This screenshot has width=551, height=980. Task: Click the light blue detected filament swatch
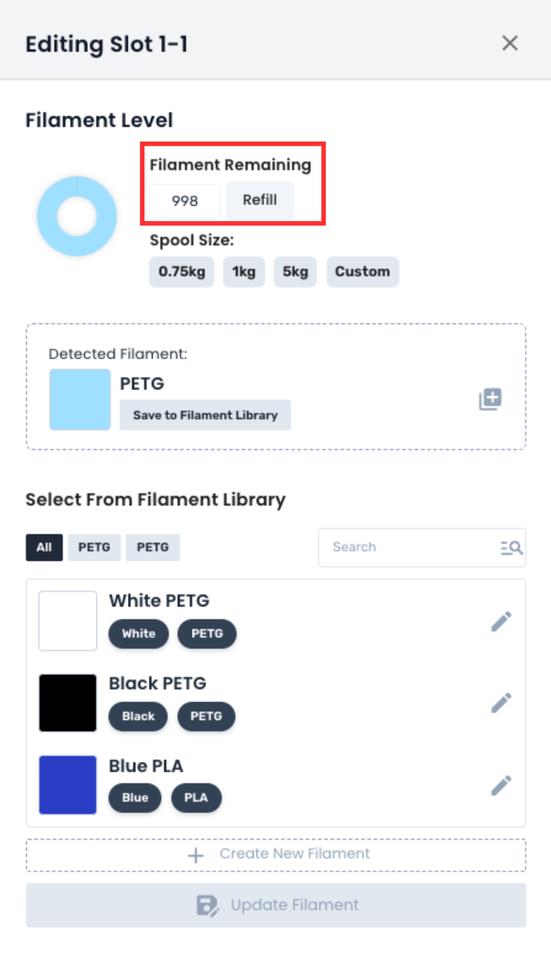[80, 399]
